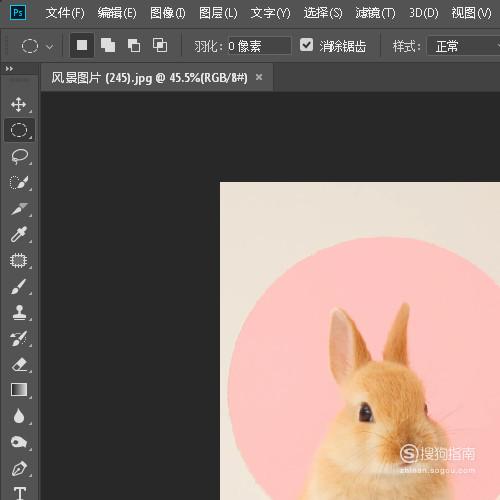The width and height of the screenshot is (500, 500).
Task: Click the Photoshop Ps logo icon
Action: tap(18, 13)
